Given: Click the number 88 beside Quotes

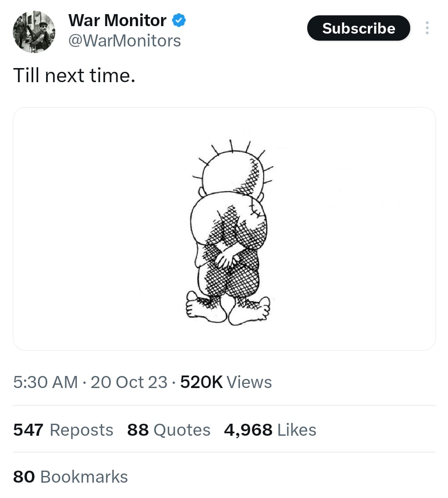Looking at the screenshot, I should pyautogui.click(x=138, y=430).
